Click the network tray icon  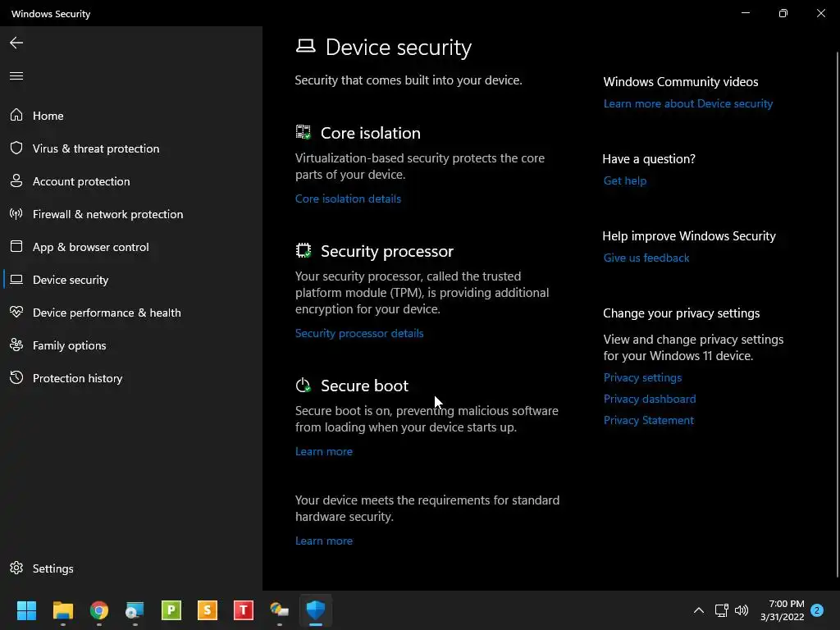pos(721,610)
